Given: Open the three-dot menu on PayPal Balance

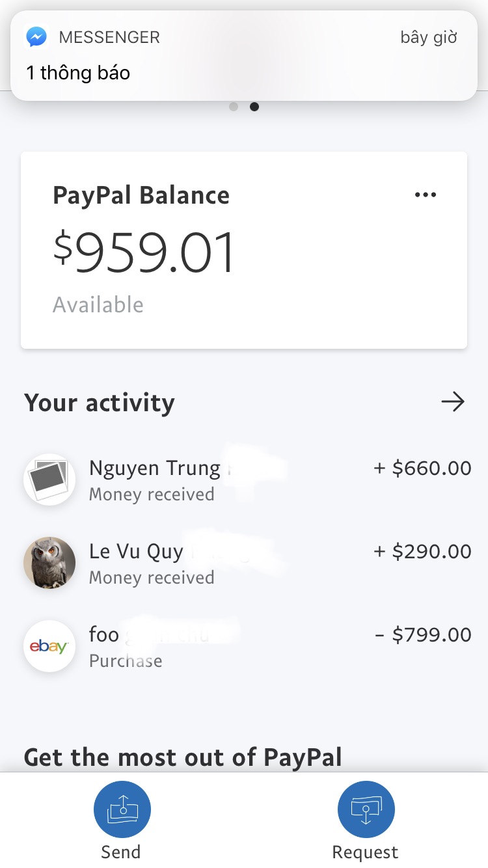Looking at the screenshot, I should 426,195.
